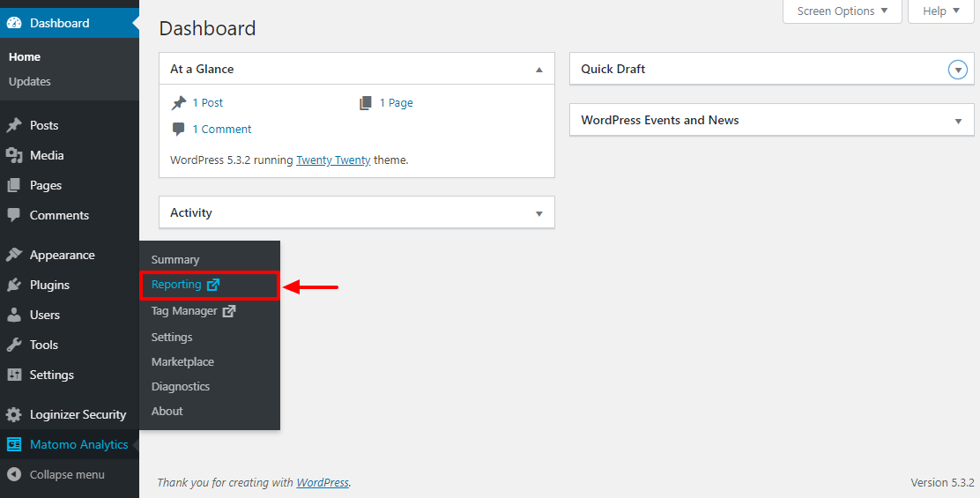Click the At a Glance panel title

click(x=202, y=70)
